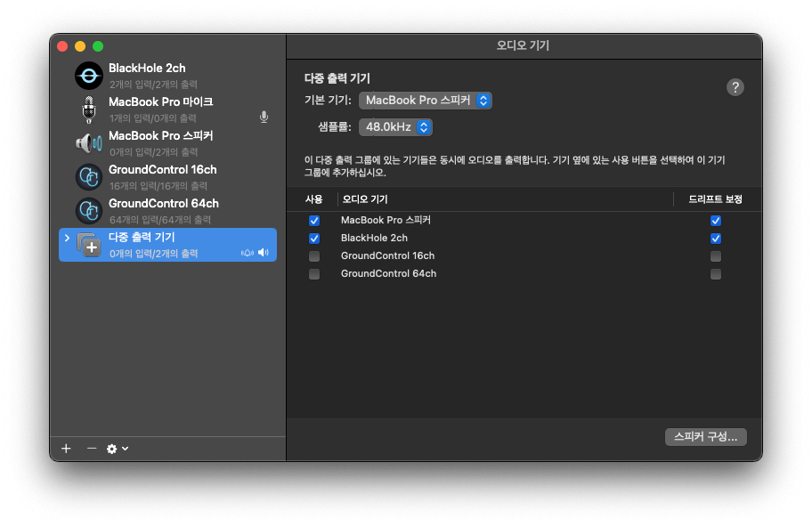
Task: Click MacBook Pro 스피커 table row text
Action: click(386, 220)
